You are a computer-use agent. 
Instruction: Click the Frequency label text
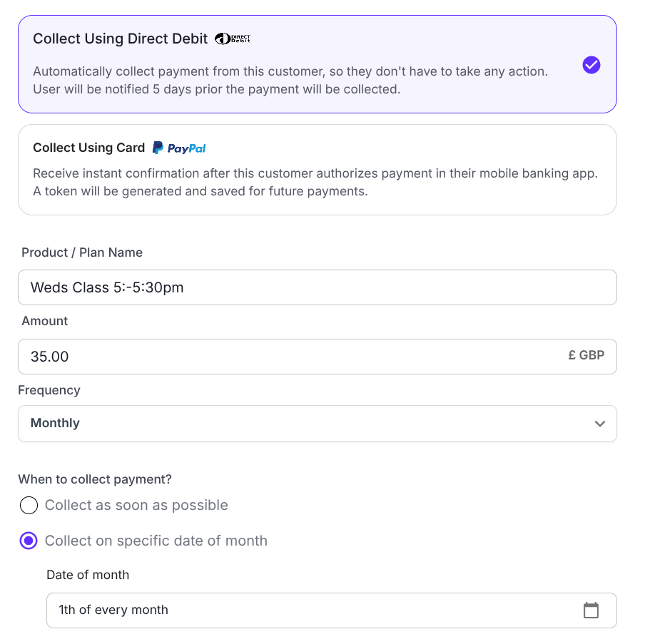[49, 390]
